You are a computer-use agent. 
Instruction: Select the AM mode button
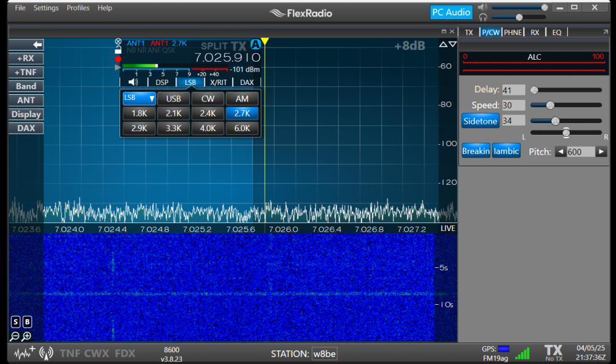[242, 99]
